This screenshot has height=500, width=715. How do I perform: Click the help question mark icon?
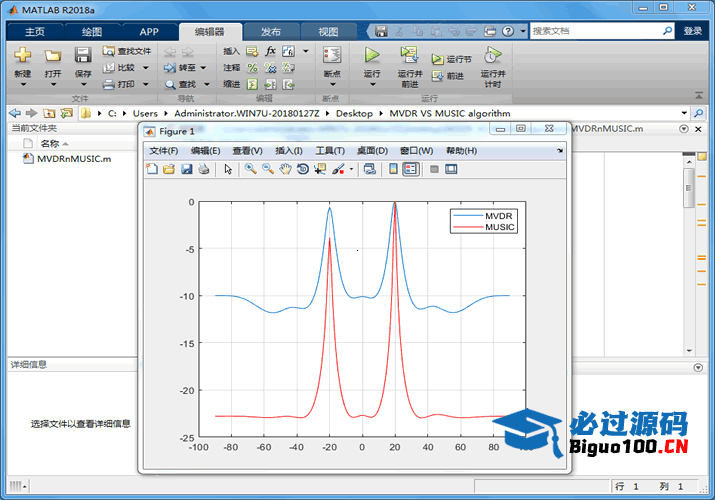[508, 31]
